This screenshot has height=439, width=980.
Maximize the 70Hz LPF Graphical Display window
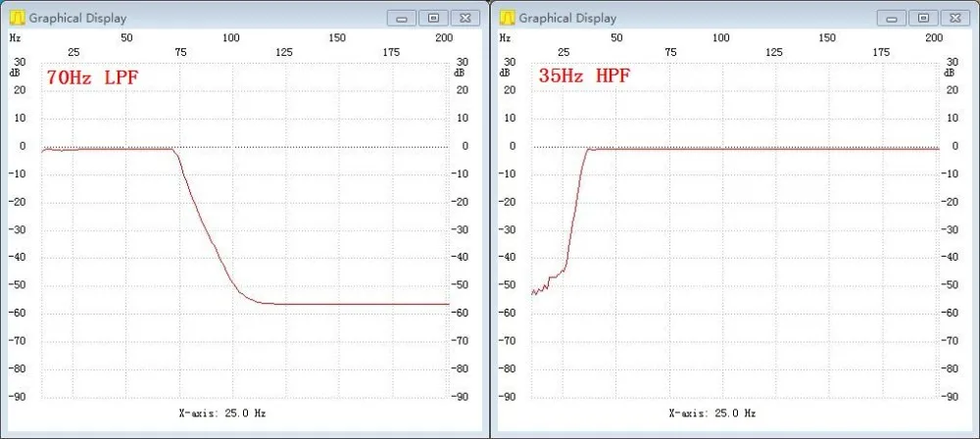coord(434,19)
